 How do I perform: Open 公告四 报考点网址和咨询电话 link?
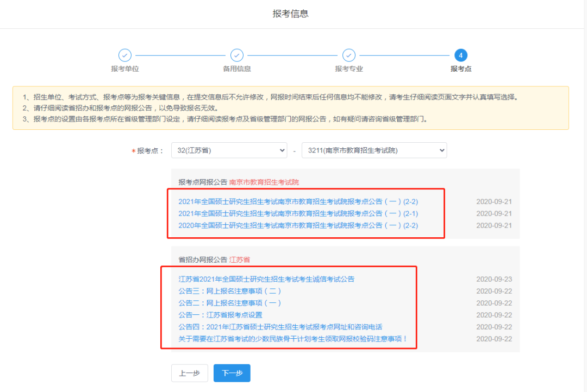[280, 327]
